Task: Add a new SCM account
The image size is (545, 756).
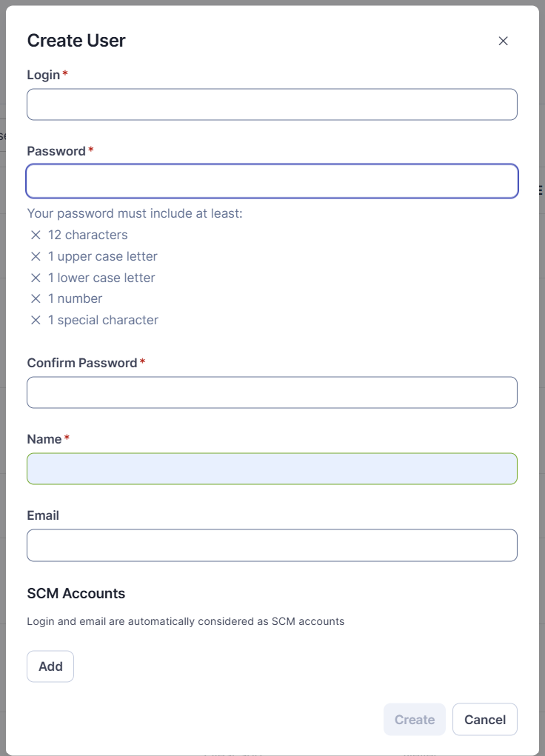Action: pos(50,666)
